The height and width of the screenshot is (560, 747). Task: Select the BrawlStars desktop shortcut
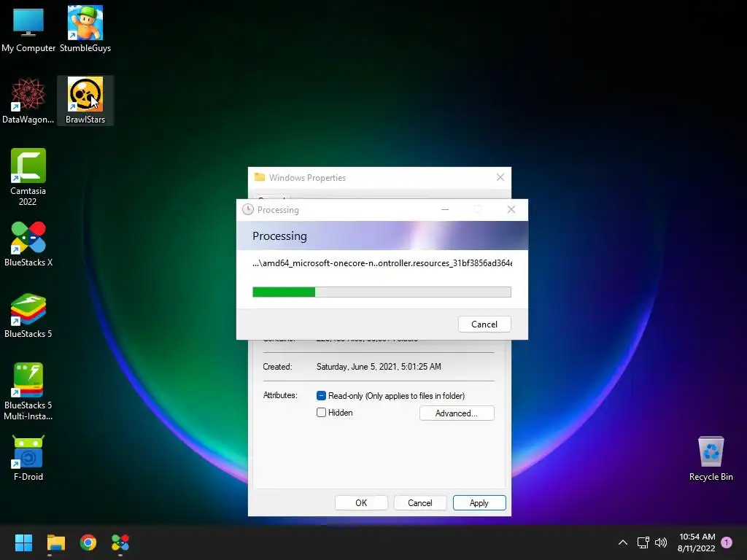(85, 101)
